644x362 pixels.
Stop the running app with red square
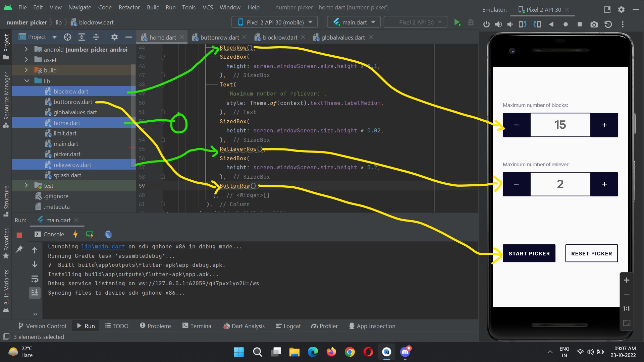pos(19,235)
